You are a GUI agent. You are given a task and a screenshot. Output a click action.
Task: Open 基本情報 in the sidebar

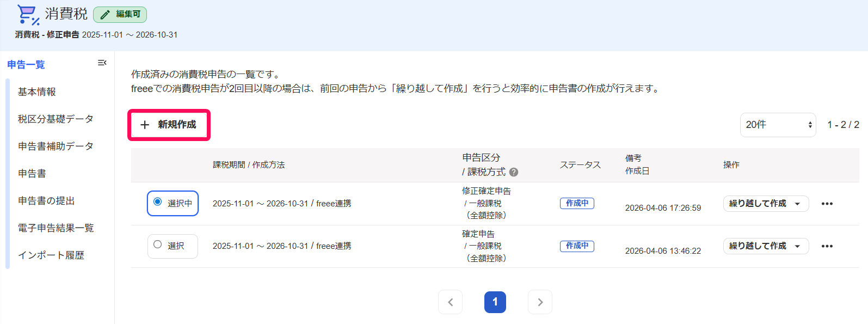pos(37,92)
